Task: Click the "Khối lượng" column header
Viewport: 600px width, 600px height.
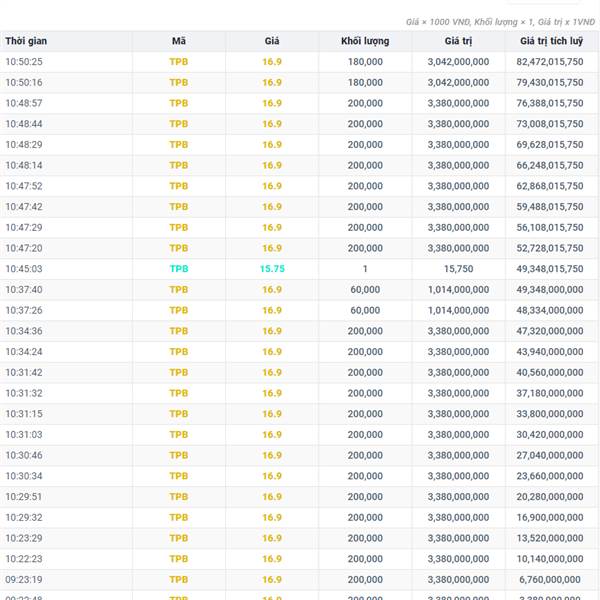Action: point(365,41)
